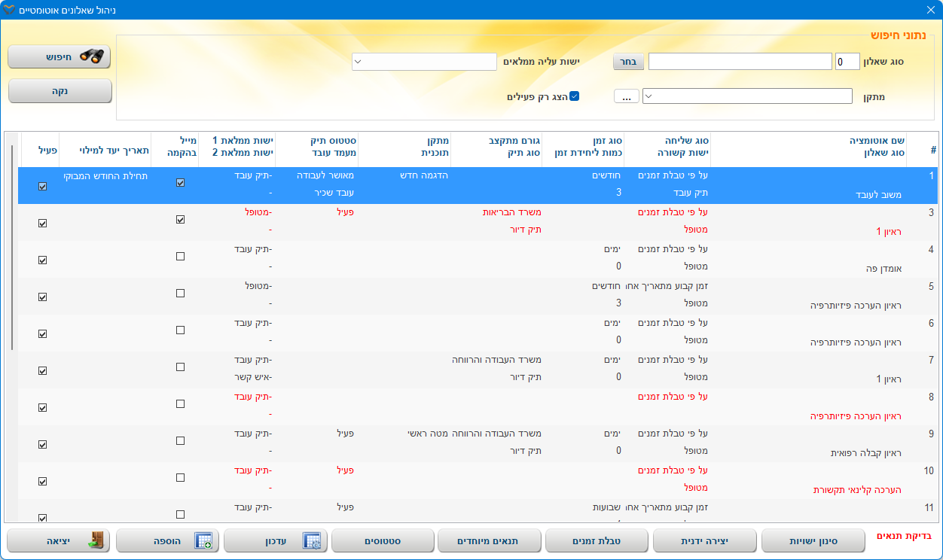The height and width of the screenshot is (560, 943).
Task: Open the סטטוסים button
Action: tap(383, 540)
